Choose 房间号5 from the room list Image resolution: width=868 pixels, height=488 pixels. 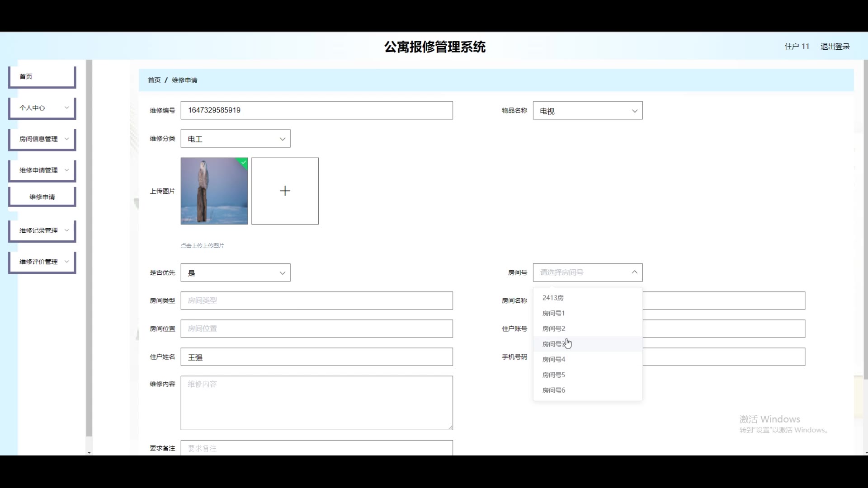[x=588, y=375]
